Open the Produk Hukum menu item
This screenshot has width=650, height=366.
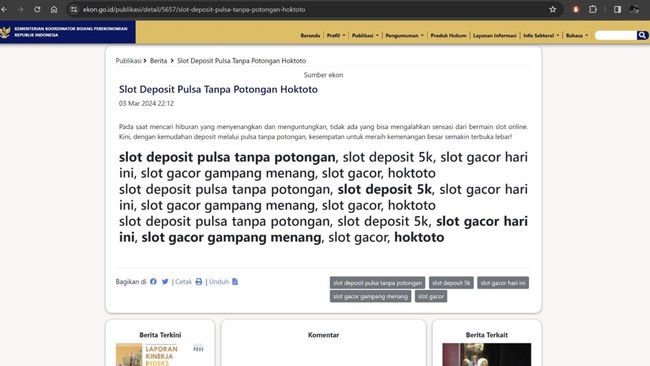pos(448,35)
